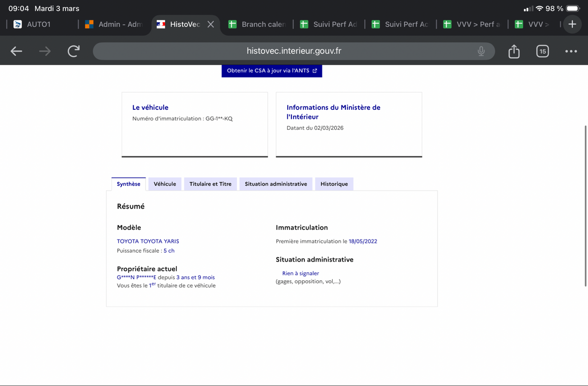Viewport: 588px width, 386px height.
Task: Add a new tab with plus icon
Action: (x=572, y=24)
